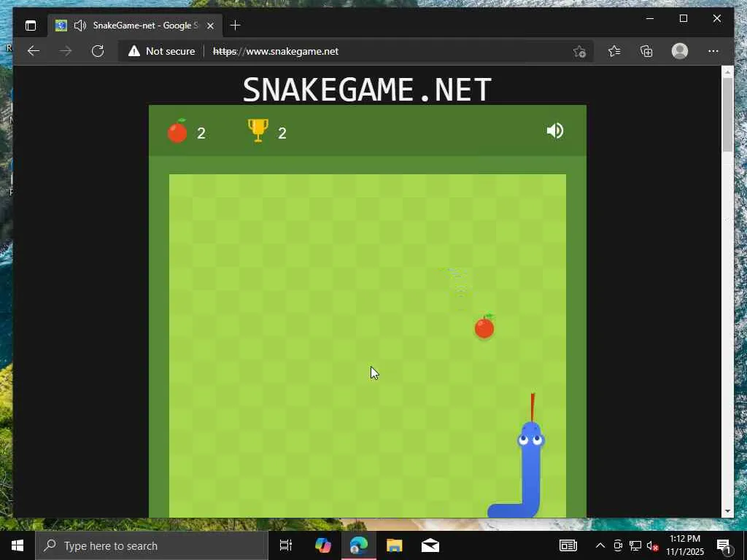This screenshot has width=747, height=560.
Task: Open the user profile menu
Action: (680, 51)
